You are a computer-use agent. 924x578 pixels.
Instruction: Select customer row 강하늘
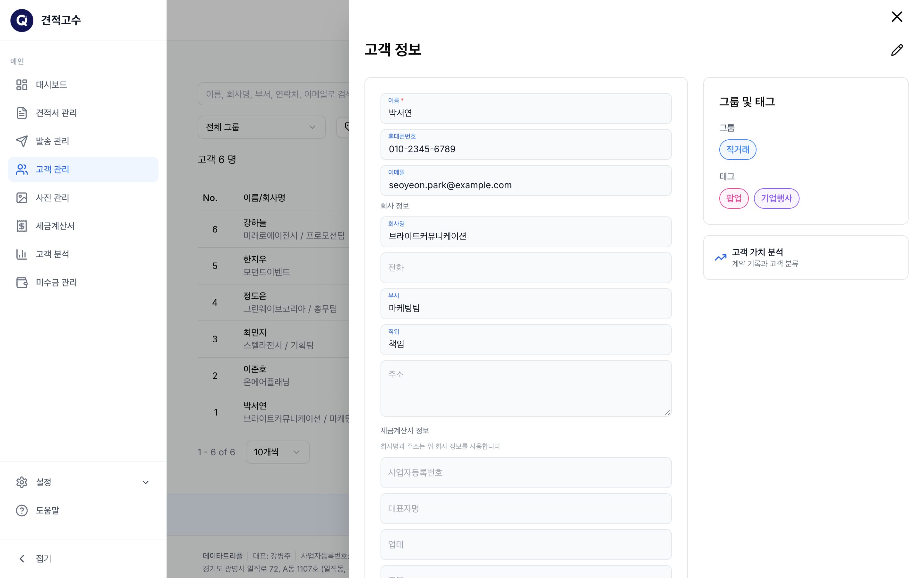tap(273, 229)
